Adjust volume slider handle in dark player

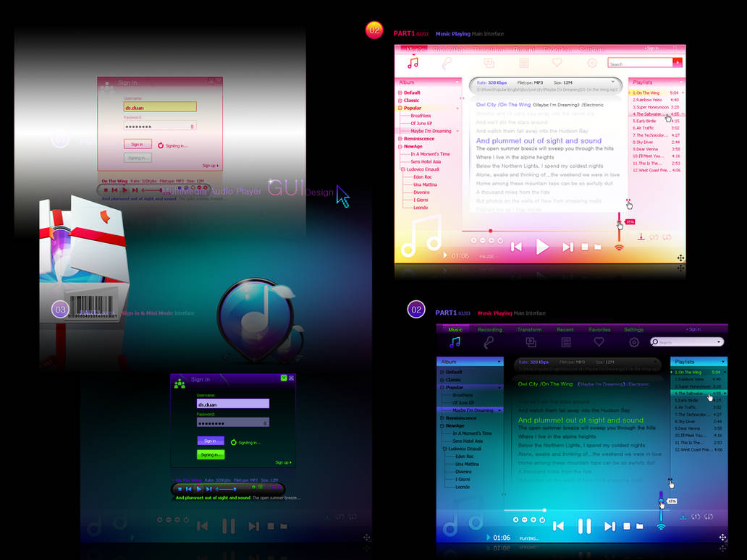click(x=662, y=501)
